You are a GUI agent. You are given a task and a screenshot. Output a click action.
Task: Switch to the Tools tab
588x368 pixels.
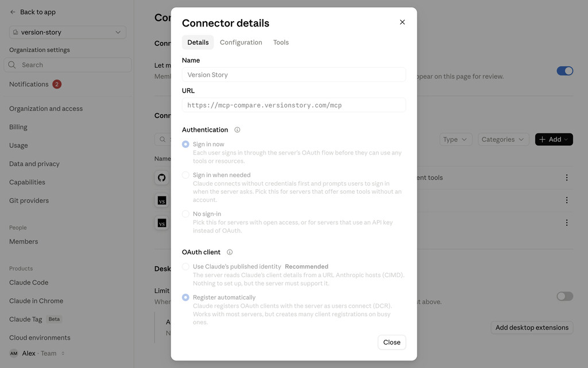[x=281, y=43]
